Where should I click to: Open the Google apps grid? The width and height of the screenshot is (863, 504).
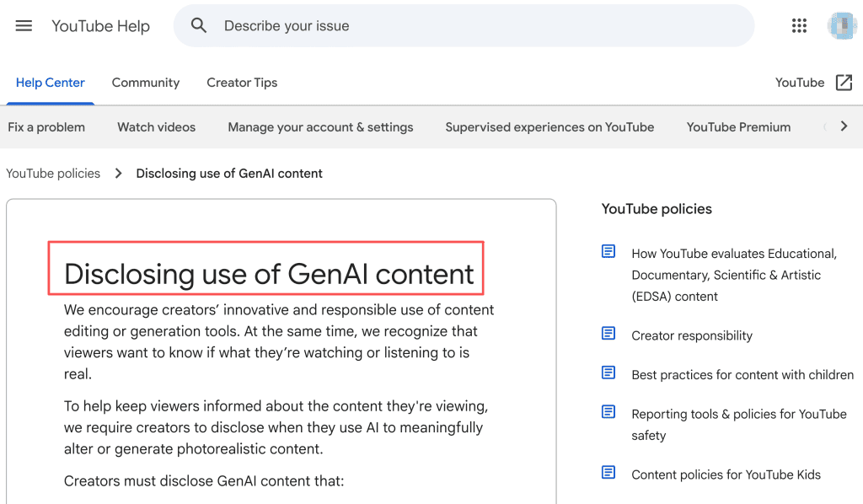coord(799,25)
